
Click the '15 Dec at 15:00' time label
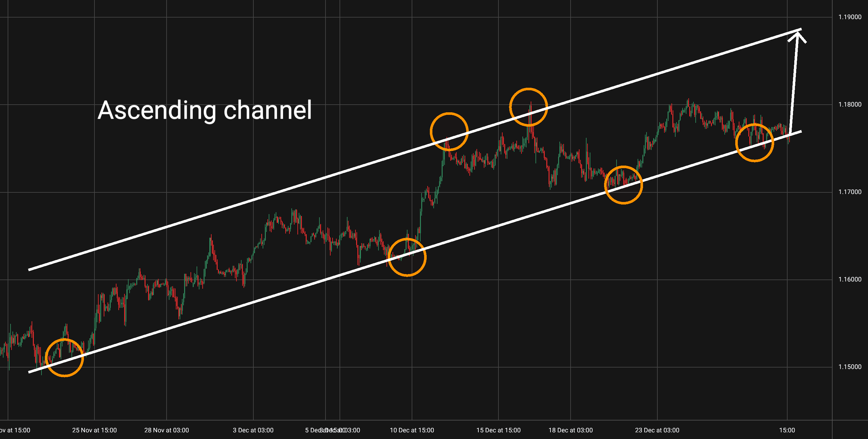tap(498, 430)
